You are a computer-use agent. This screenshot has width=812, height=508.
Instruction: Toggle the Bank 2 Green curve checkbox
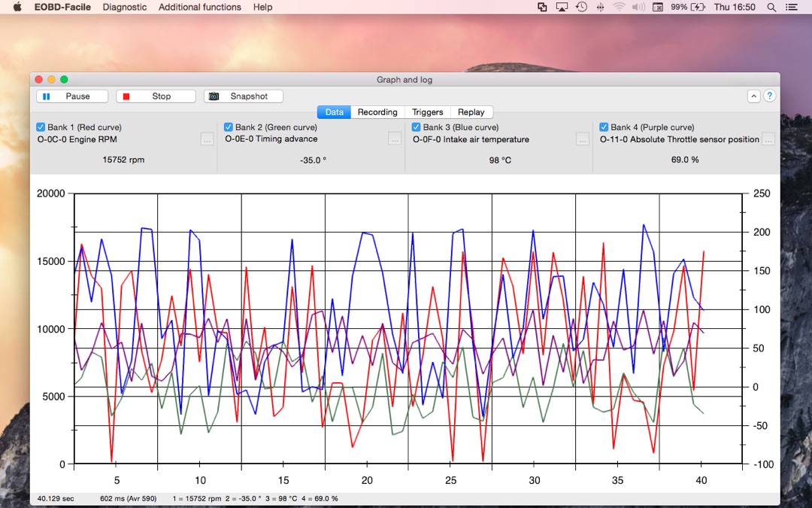point(229,127)
